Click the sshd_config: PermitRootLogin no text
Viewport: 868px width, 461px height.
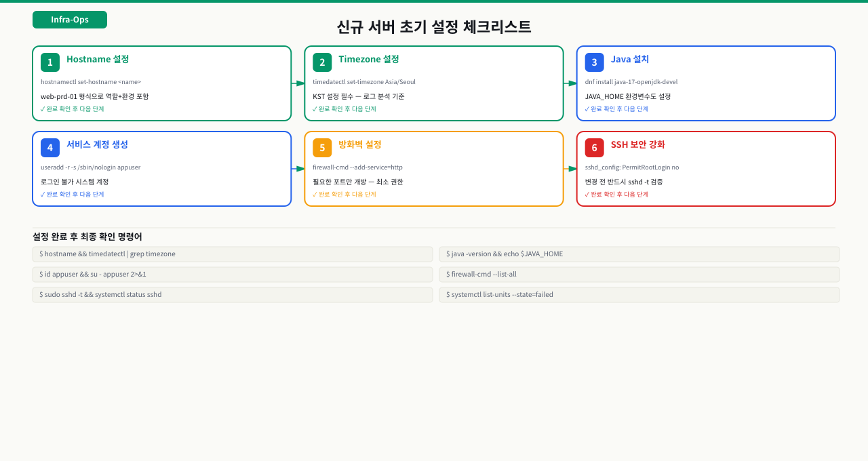tap(632, 167)
